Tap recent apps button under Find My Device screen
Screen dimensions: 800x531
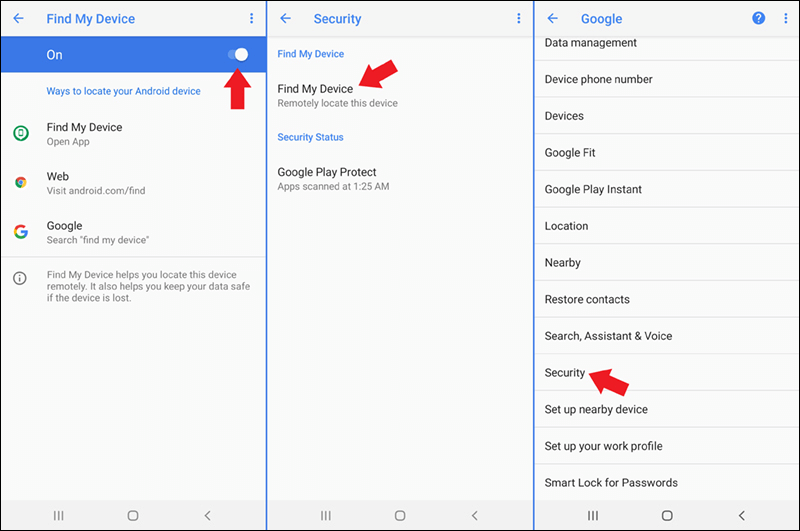pos(59,516)
